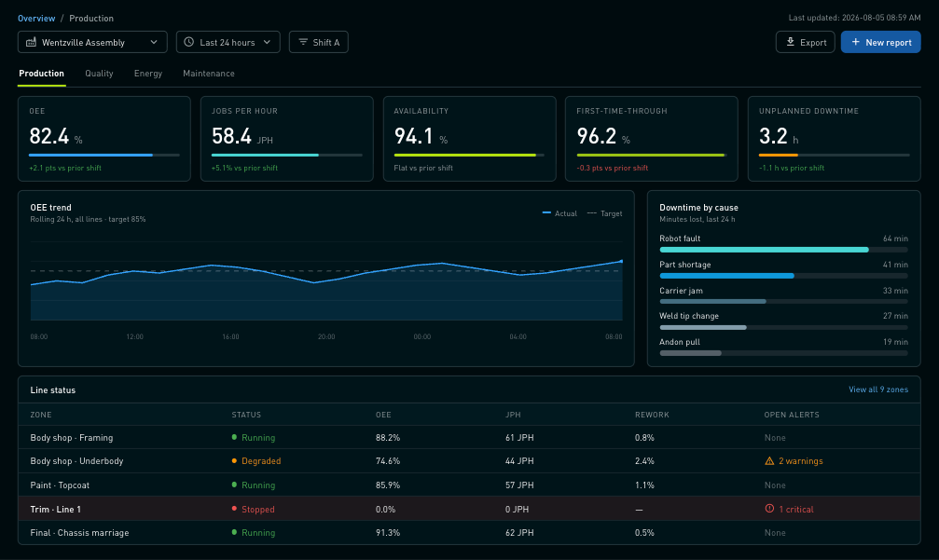This screenshot has height=560, width=939.
Task: Click the Robot fault downtime bar
Action: pyautogui.click(x=783, y=250)
